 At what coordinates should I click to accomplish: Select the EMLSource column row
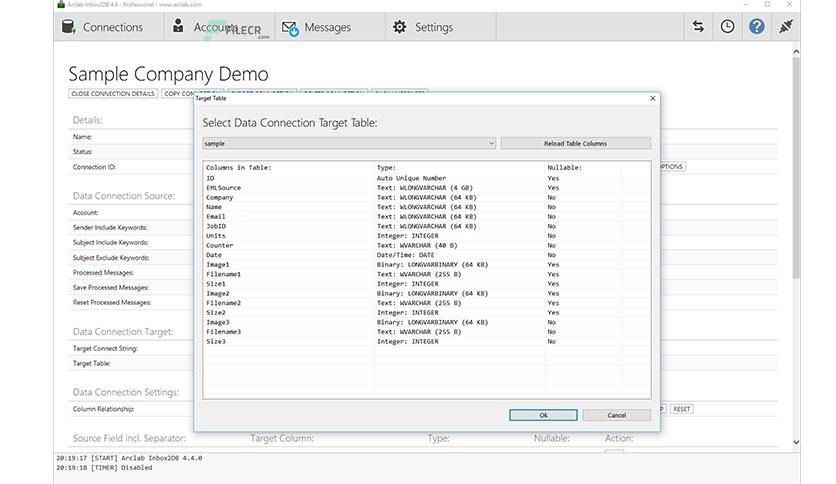pos(427,188)
